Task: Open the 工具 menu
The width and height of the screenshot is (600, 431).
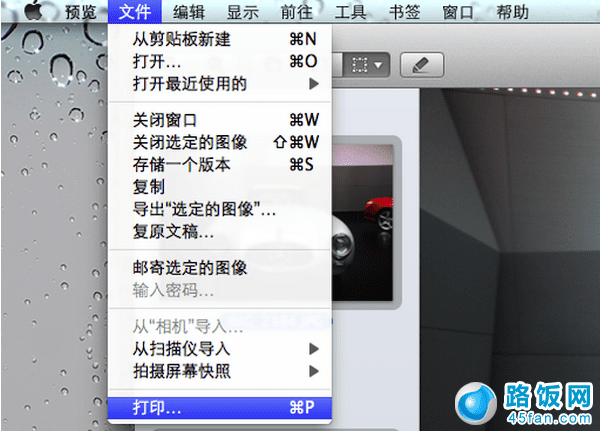Action: click(351, 12)
